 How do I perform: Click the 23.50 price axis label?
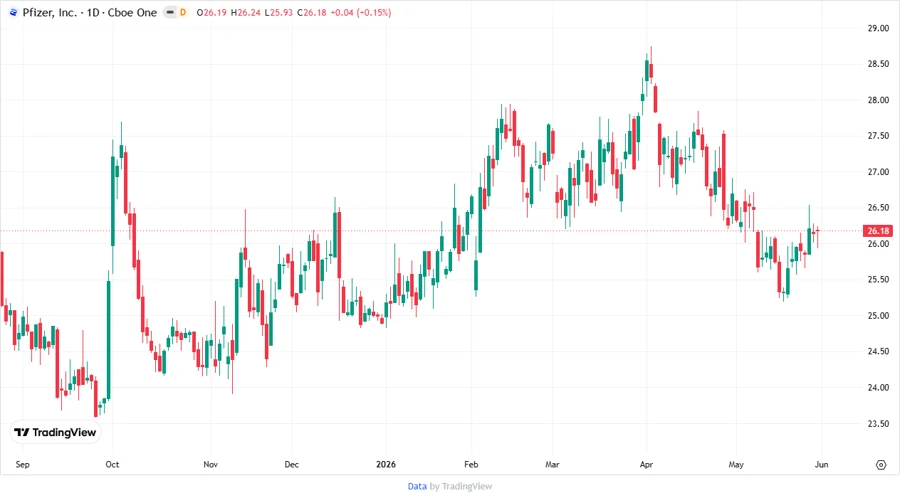click(878, 423)
